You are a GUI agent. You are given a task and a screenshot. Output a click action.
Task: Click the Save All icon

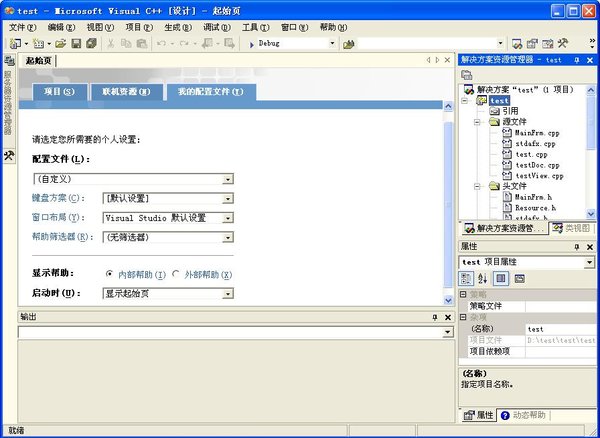[x=91, y=44]
